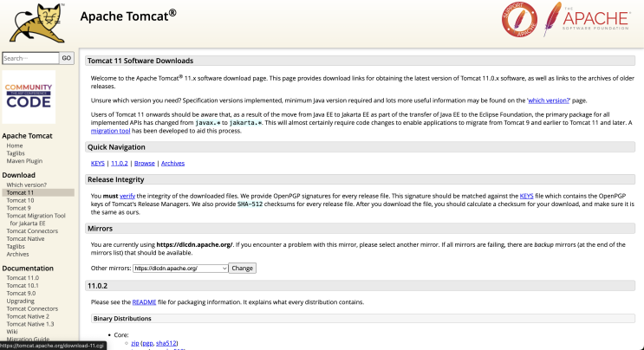Open the Archives quick navigation link

172,163
